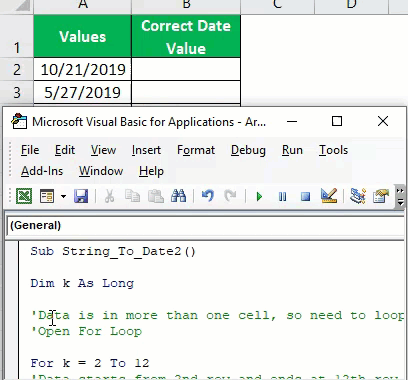The image size is (408, 380).
Task: Open the Insert object dropdown arrow
Action: click(63, 196)
